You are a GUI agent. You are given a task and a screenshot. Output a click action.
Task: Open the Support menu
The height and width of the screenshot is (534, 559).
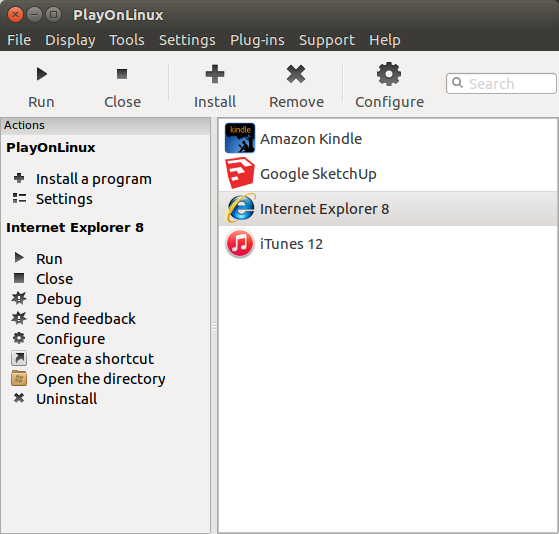(x=327, y=40)
